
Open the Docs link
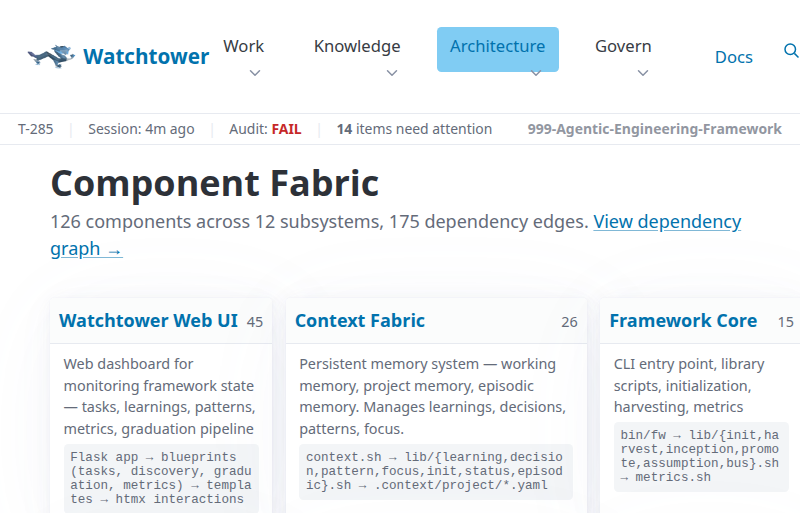click(x=734, y=57)
